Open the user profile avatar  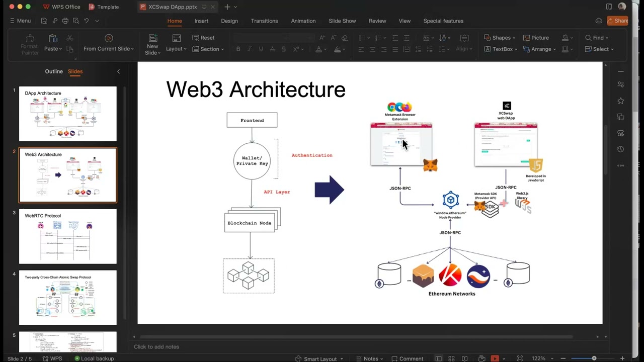coord(622,7)
